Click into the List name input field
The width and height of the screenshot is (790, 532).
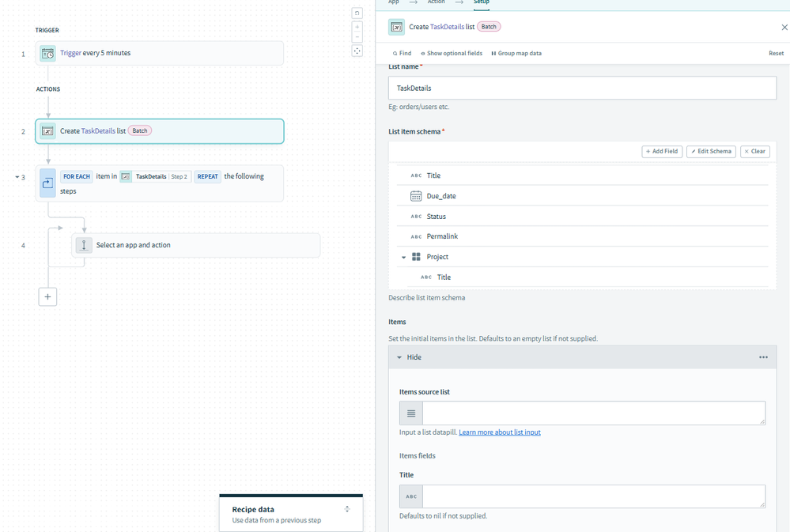pos(582,88)
